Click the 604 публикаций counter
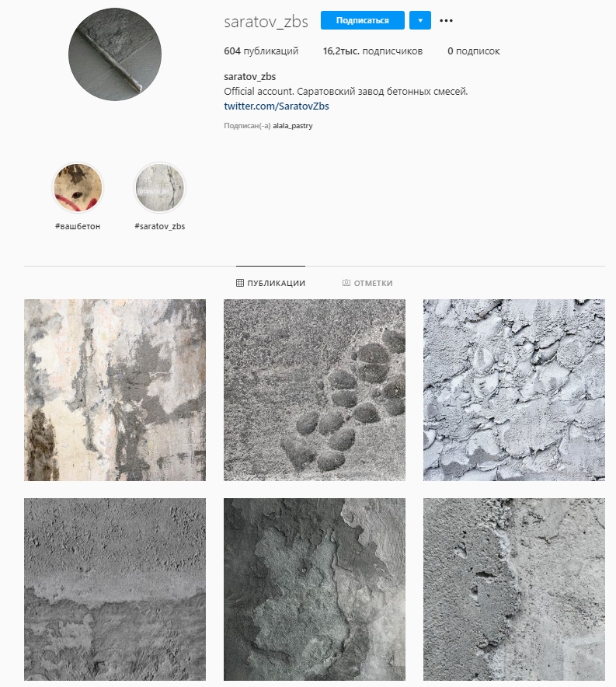This screenshot has height=687, width=616. pos(261,51)
